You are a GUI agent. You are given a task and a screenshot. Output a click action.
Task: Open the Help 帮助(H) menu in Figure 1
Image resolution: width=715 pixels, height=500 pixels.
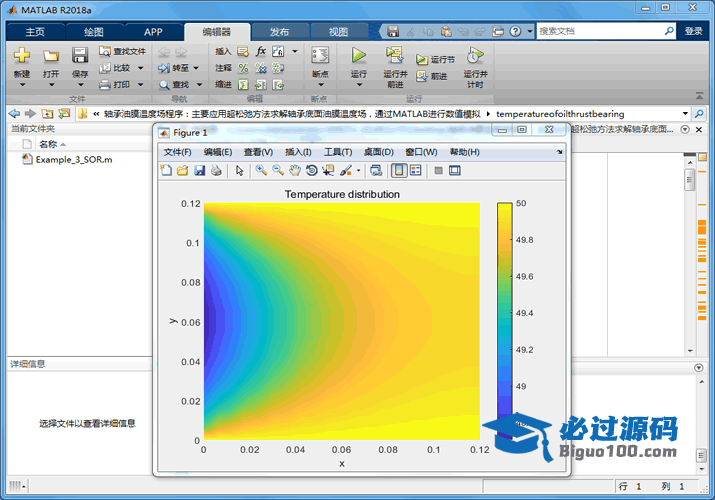tap(465, 152)
